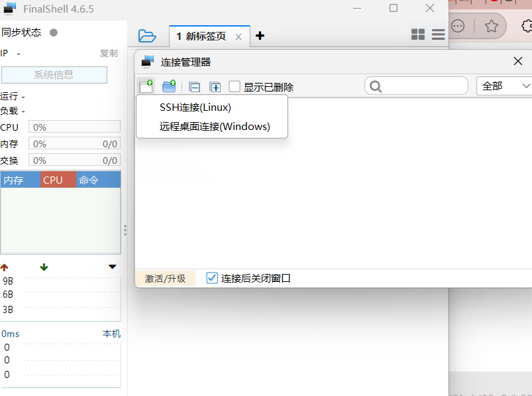Uncheck 连接后关闭窗口 checkbox
The width and height of the screenshot is (532, 396).
pos(212,278)
